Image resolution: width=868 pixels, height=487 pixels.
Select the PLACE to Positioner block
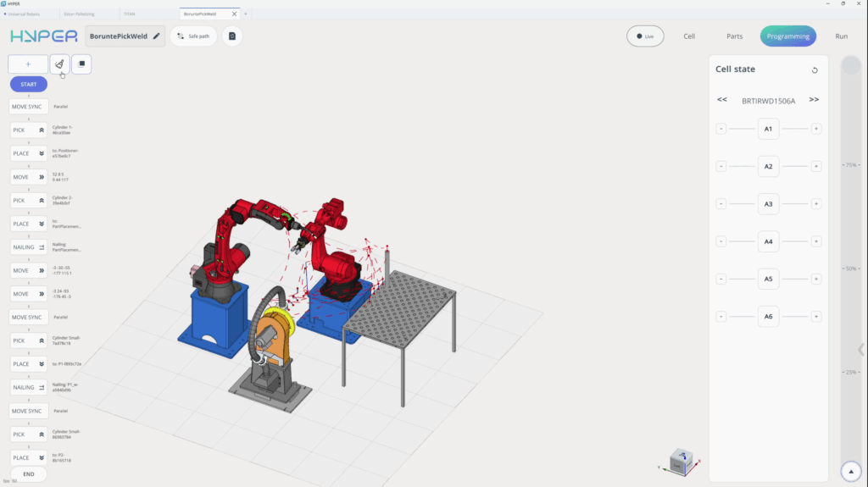(x=29, y=153)
